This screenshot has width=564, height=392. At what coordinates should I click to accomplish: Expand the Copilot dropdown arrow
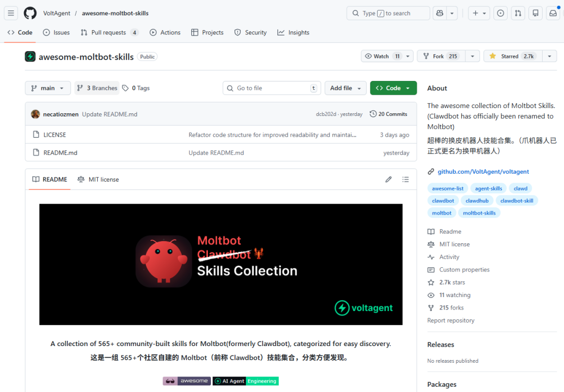coord(452,13)
